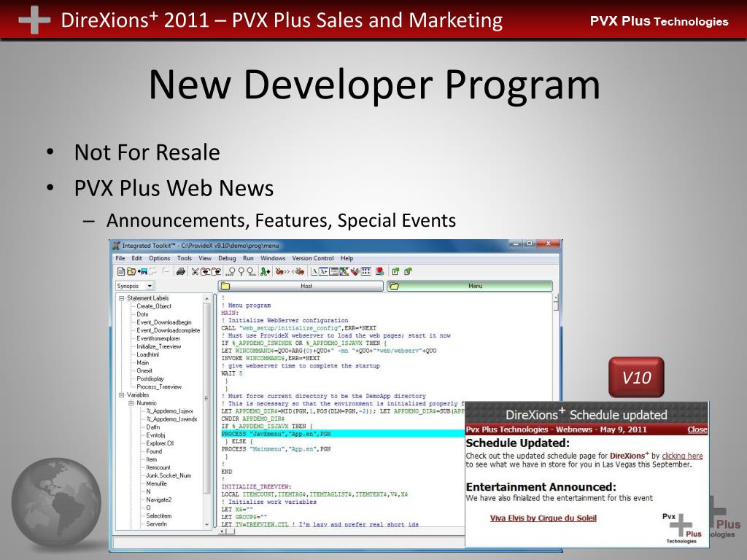Open the Run menu

coord(248,258)
